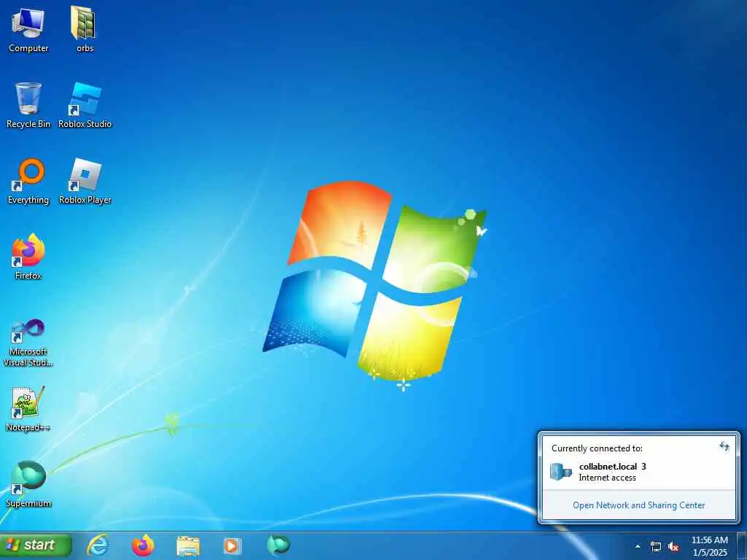Select the Firefox desktop shortcut

click(x=28, y=257)
